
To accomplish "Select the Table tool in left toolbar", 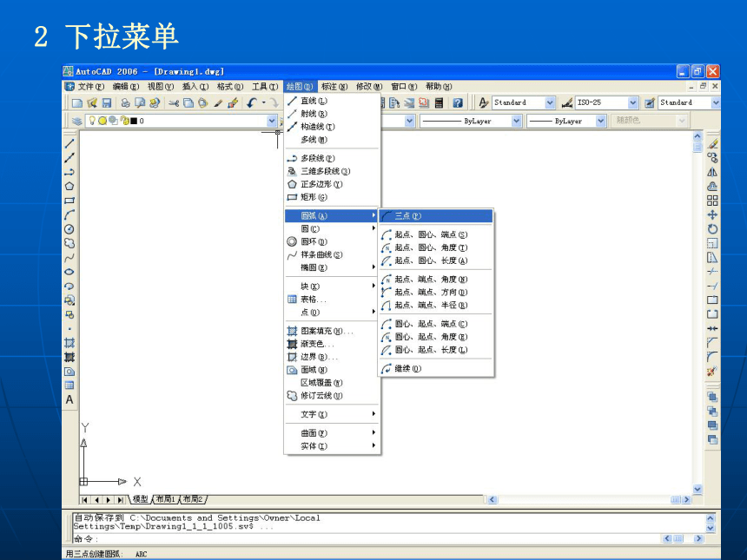I will 69,385.
